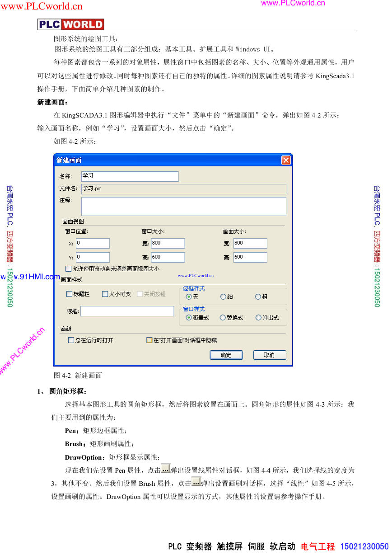Click the 确定 button

tap(226, 355)
